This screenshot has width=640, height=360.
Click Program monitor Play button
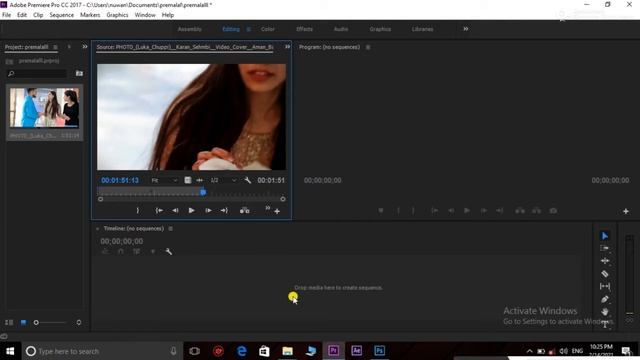pos(467,211)
